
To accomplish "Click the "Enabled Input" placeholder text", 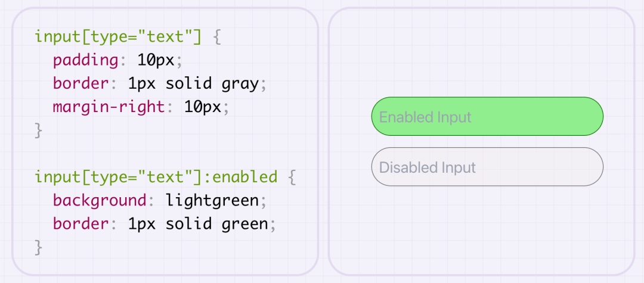I will point(425,117).
